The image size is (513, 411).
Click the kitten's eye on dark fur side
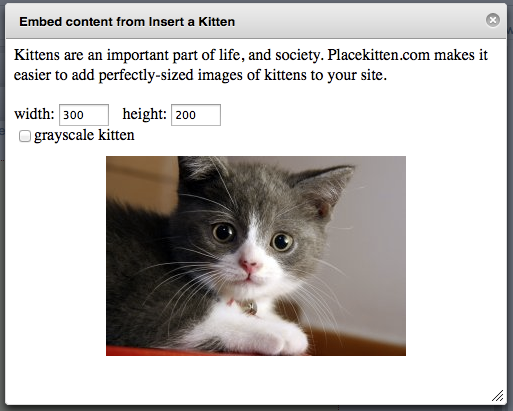pyautogui.click(x=224, y=232)
